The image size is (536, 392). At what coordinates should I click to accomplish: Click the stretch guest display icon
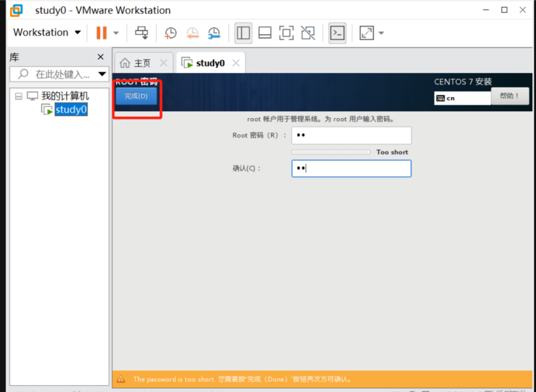coord(367,33)
